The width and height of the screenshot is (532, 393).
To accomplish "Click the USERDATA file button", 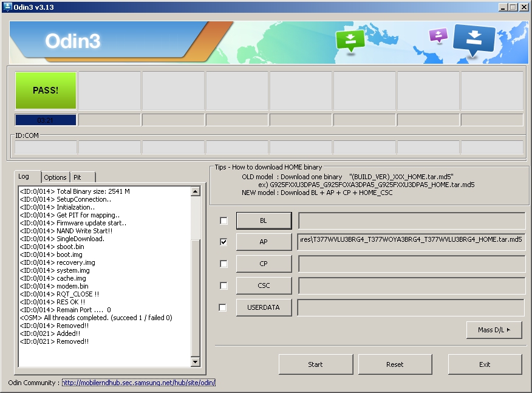I will pos(264,307).
